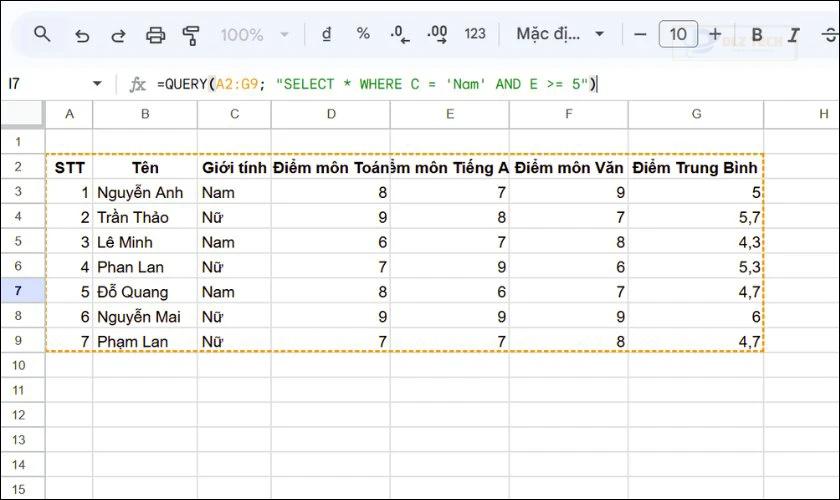Click Trung Bình value 5,7
Screen dimensions: 840x500
(695, 217)
